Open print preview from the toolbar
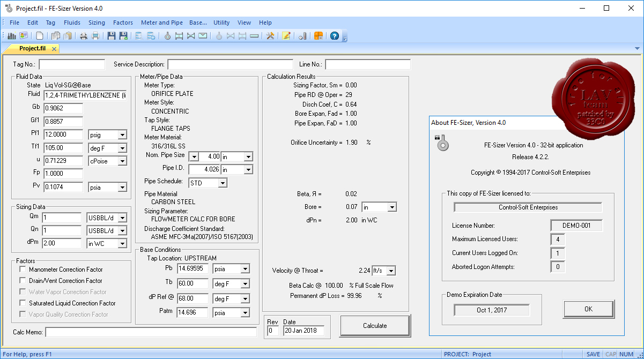The height and width of the screenshot is (359, 644). 84,36
